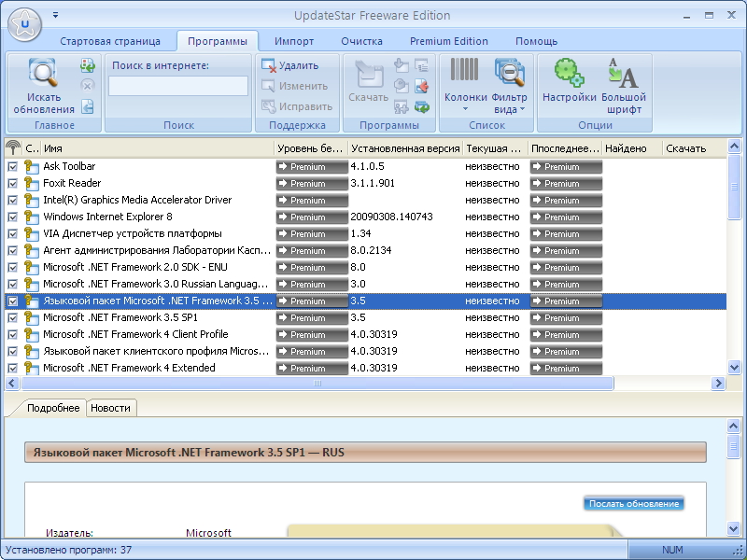Open the quick access toolbar customize arrow
747x560 pixels.
56,15
